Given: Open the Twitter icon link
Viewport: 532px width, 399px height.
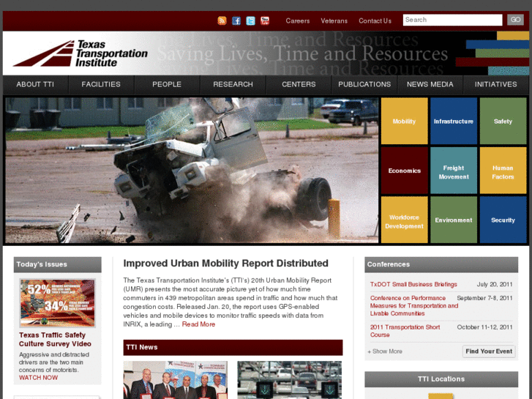Looking at the screenshot, I should (x=250, y=20).
